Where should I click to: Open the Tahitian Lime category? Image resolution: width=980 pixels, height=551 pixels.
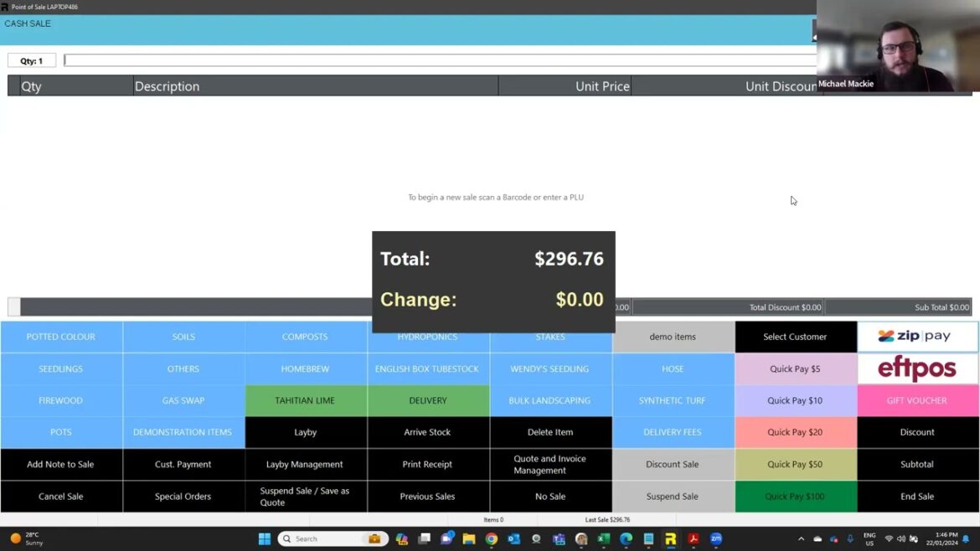(306, 400)
